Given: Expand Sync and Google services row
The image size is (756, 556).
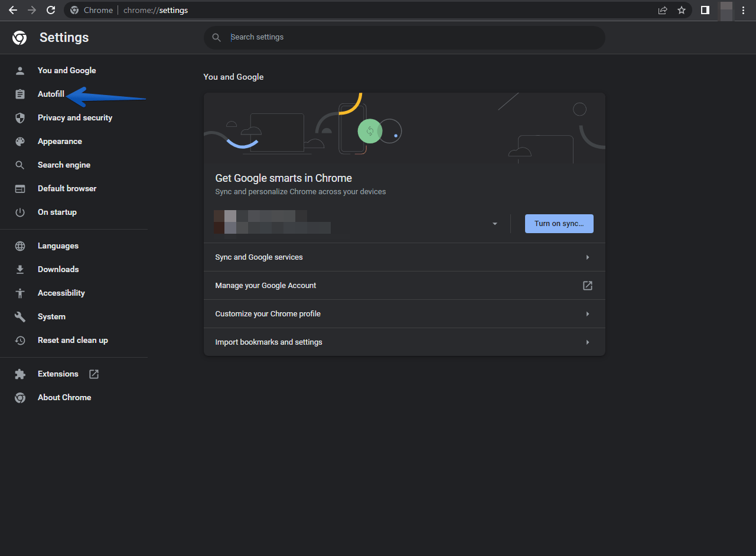Looking at the screenshot, I should coord(587,257).
